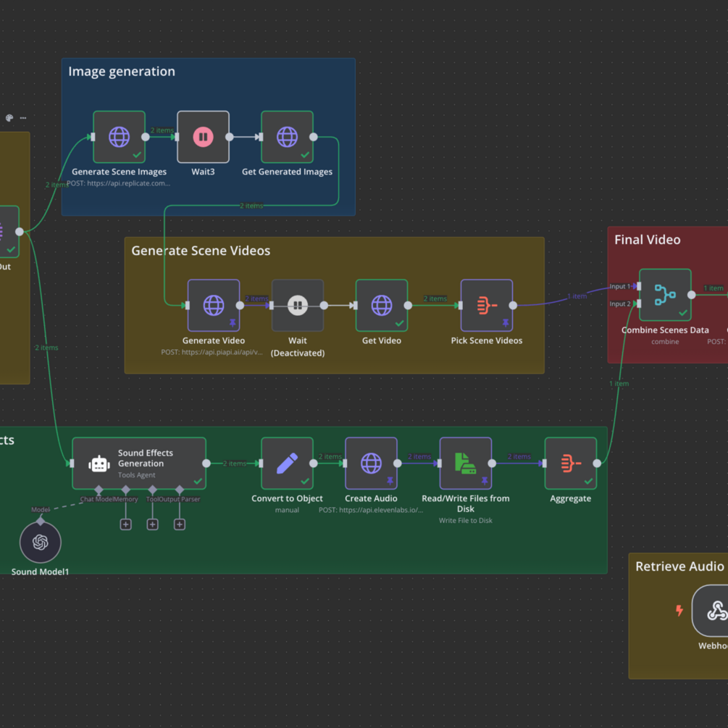Click the sticky note color palette icon
Image resolution: width=728 pixels, height=728 pixels.
click(x=9, y=118)
